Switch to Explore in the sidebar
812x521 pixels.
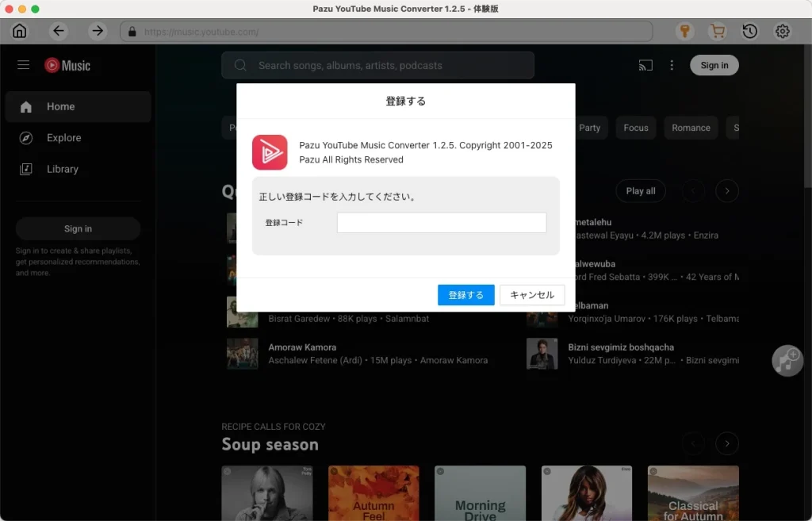[59, 137]
